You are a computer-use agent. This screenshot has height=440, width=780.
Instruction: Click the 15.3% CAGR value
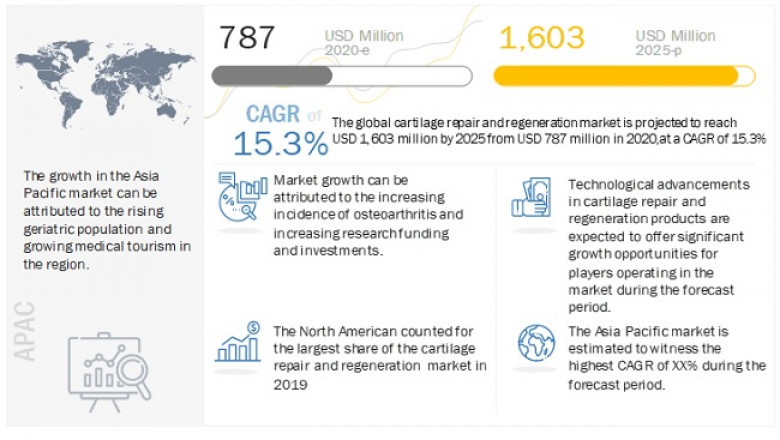pyautogui.click(x=280, y=143)
